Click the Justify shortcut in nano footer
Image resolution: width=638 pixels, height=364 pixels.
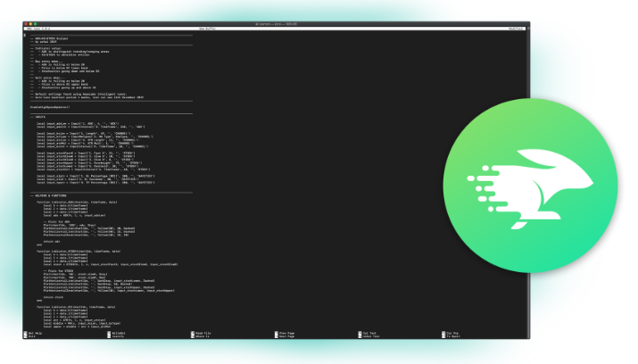[116, 336]
